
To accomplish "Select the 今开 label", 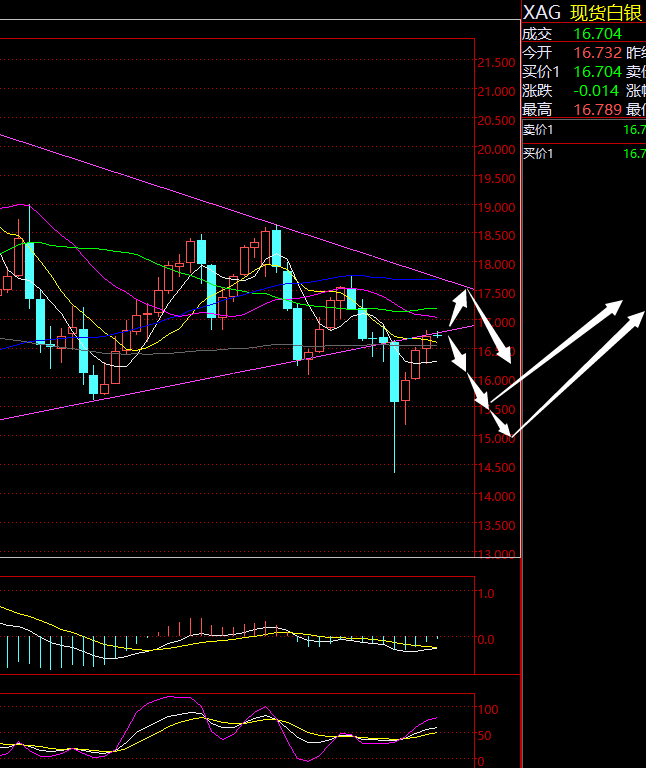I will coord(537,53).
